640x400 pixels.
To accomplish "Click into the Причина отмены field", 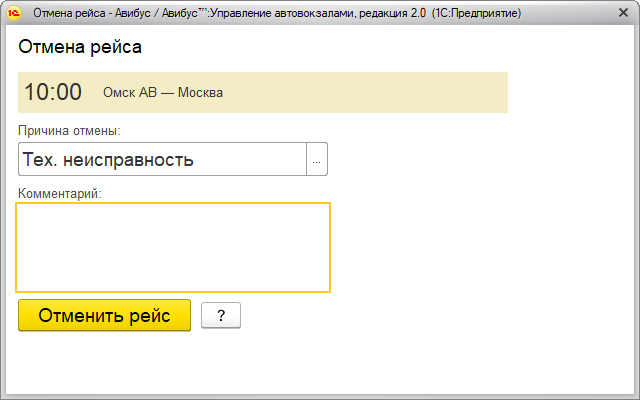I will point(161,160).
